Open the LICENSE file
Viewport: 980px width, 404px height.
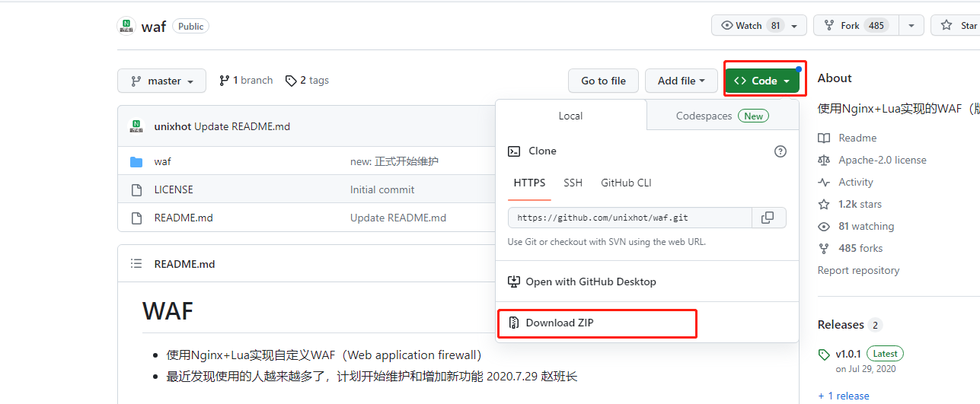pyautogui.click(x=174, y=189)
